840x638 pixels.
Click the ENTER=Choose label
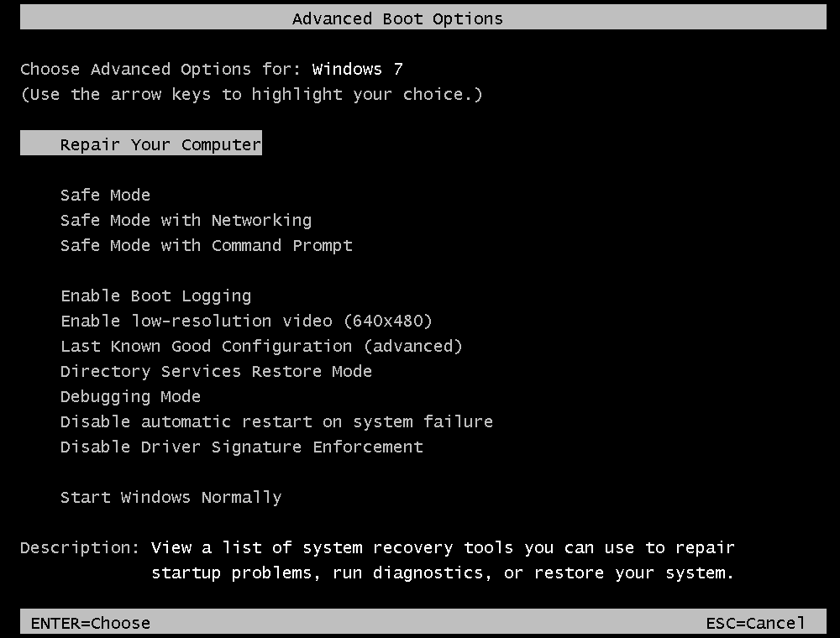[91, 623]
